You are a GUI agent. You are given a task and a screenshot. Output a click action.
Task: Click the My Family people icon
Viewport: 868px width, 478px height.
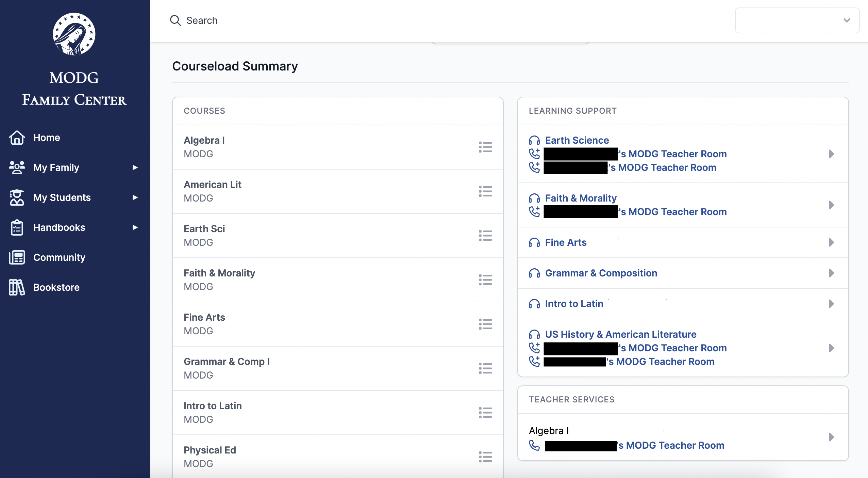point(17,168)
